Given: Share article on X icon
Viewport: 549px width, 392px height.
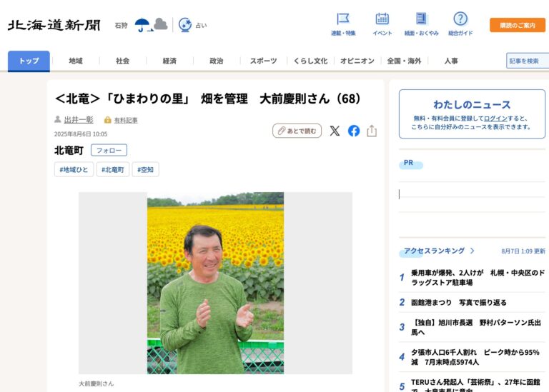Looking at the screenshot, I should (x=335, y=131).
